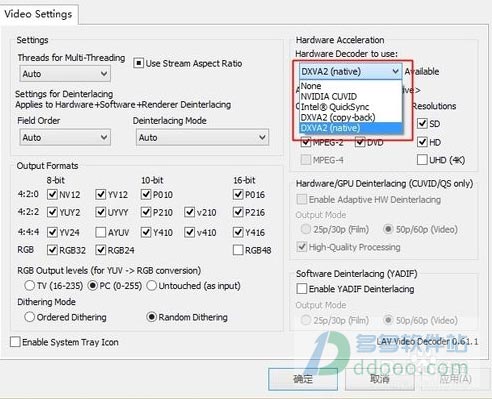Select TV (16-235) RGB output level
This screenshot has height=399, width=492.
[29, 285]
